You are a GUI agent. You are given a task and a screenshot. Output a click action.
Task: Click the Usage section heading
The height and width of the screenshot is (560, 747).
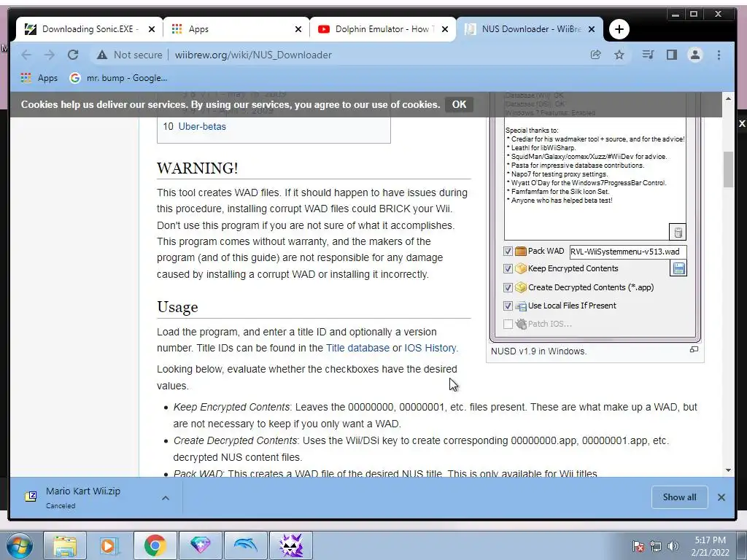(x=177, y=307)
